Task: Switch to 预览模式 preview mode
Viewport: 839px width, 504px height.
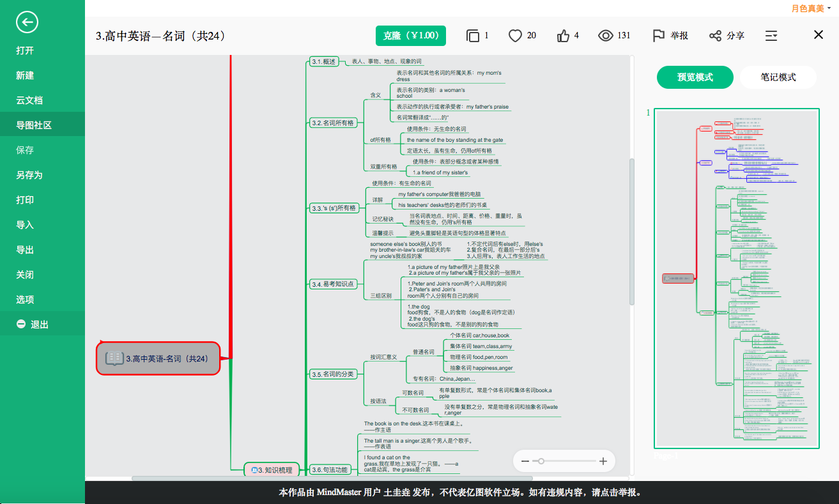Action: click(695, 77)
